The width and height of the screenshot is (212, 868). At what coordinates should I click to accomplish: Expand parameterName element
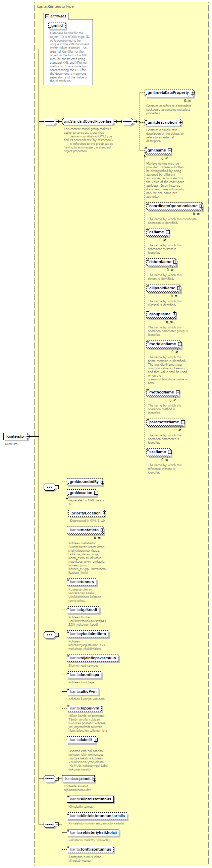[183, 422]
